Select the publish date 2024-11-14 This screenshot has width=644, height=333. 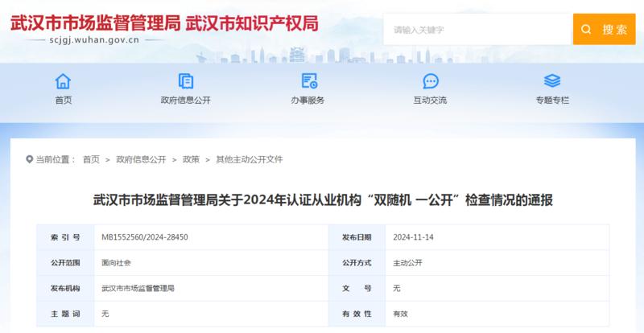point(413,237)
